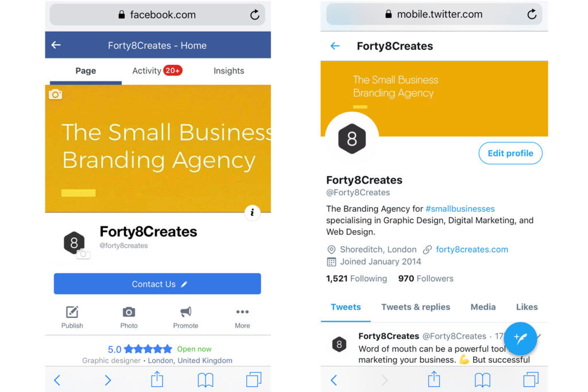Viewport: 588px width, 392px height.
Task: Go back with Twitter header arrow
Action: tap(335, 46)
